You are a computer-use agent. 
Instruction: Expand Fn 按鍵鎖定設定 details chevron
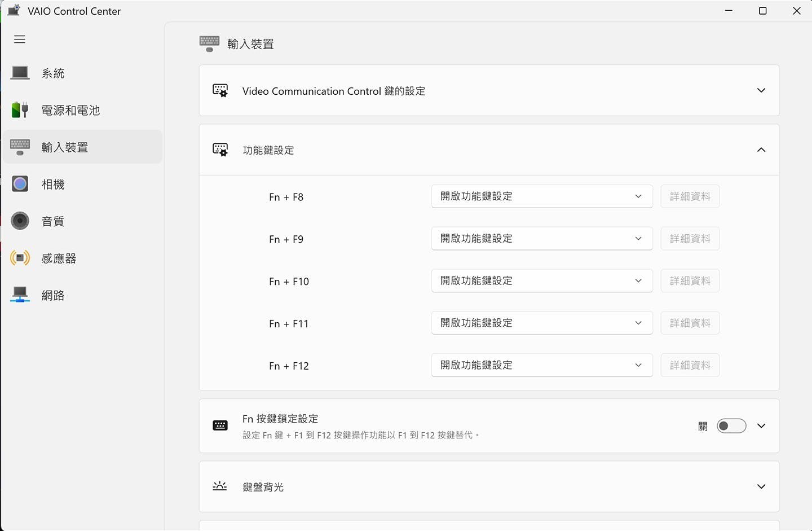[761, 426]
